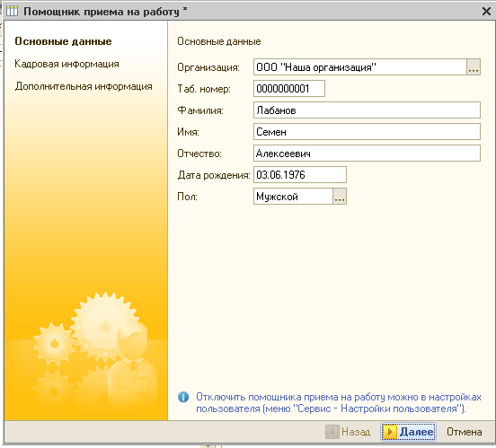Click the Основные данные heading in form
The width and height of the screenshot is (496, 448).
point(219,41)
